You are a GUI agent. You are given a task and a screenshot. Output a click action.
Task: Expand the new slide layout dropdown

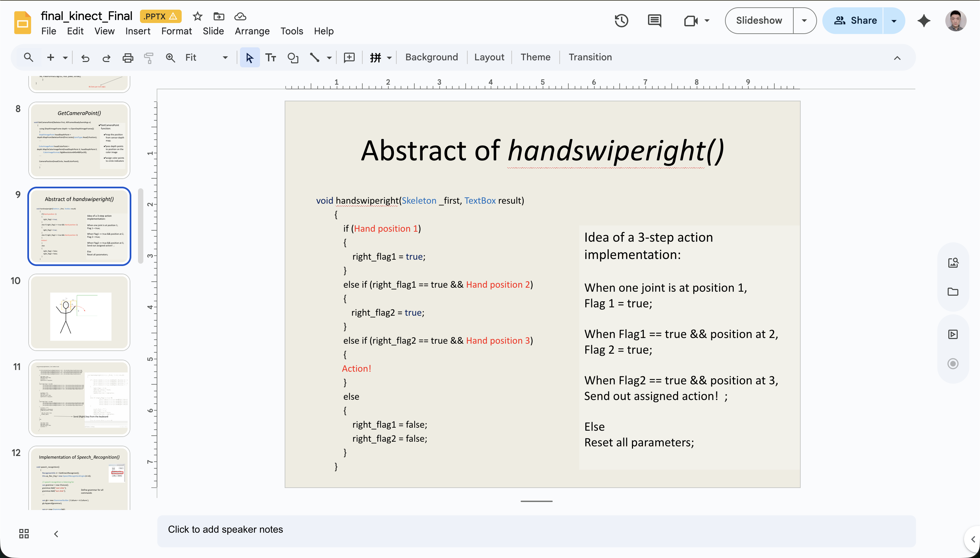65,57
